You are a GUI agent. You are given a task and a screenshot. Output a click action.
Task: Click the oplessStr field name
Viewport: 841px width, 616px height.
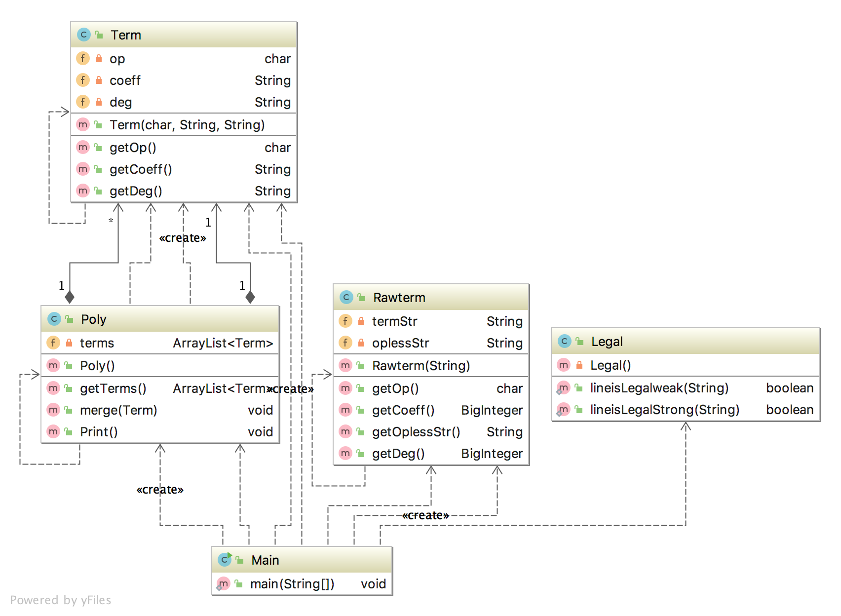pos(400,343)
